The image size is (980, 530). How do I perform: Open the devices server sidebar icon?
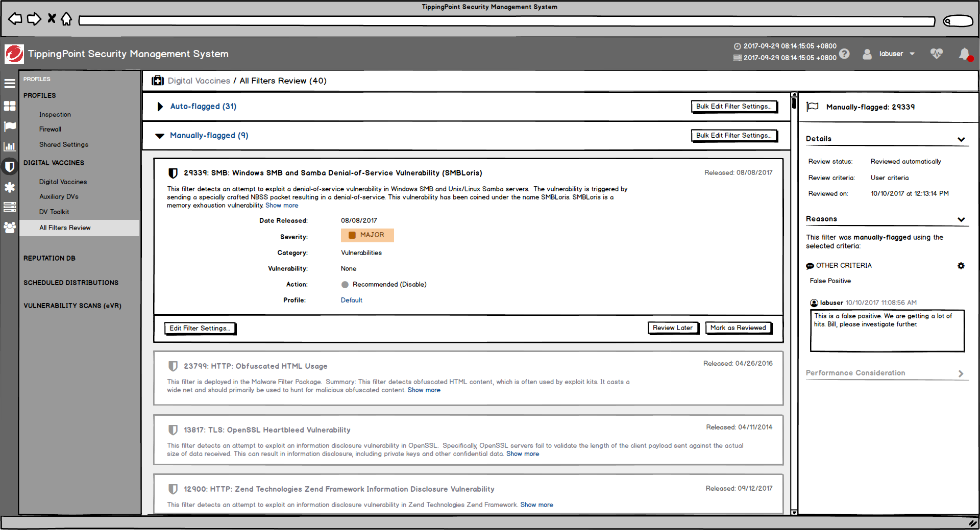click(x=10, y=207)
